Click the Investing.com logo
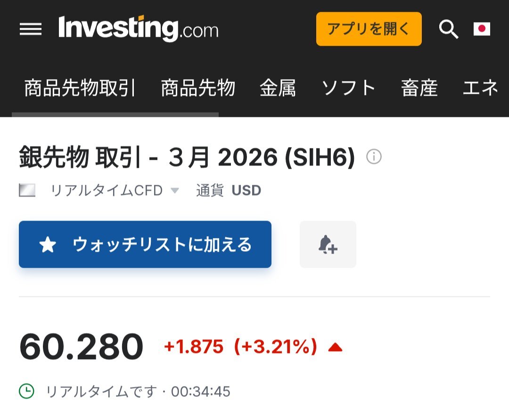 (138, 29)
